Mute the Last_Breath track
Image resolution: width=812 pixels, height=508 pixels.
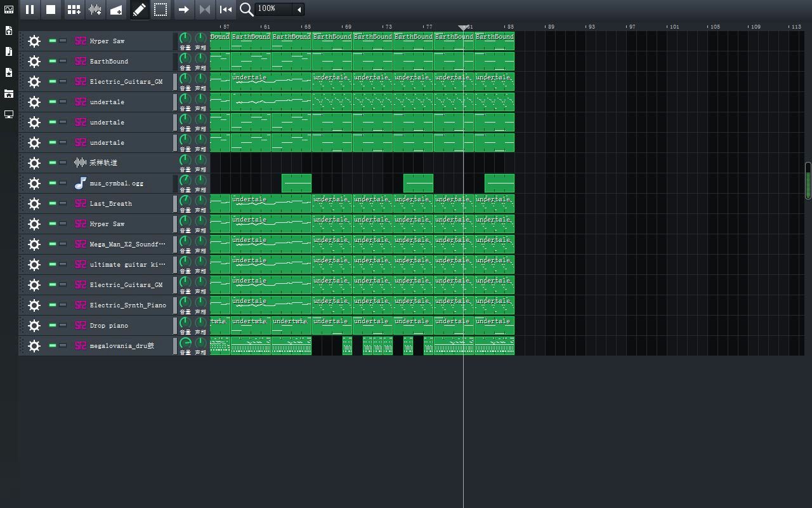53,203
